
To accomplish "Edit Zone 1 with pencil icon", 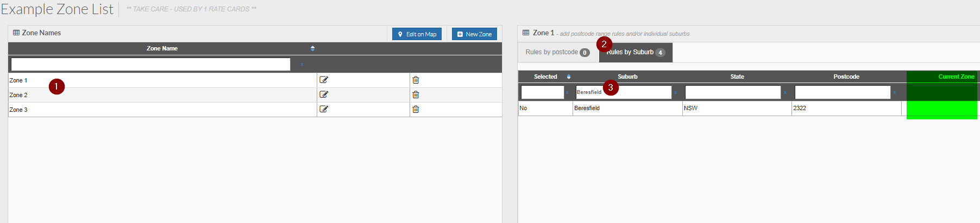I will [324, 80].
